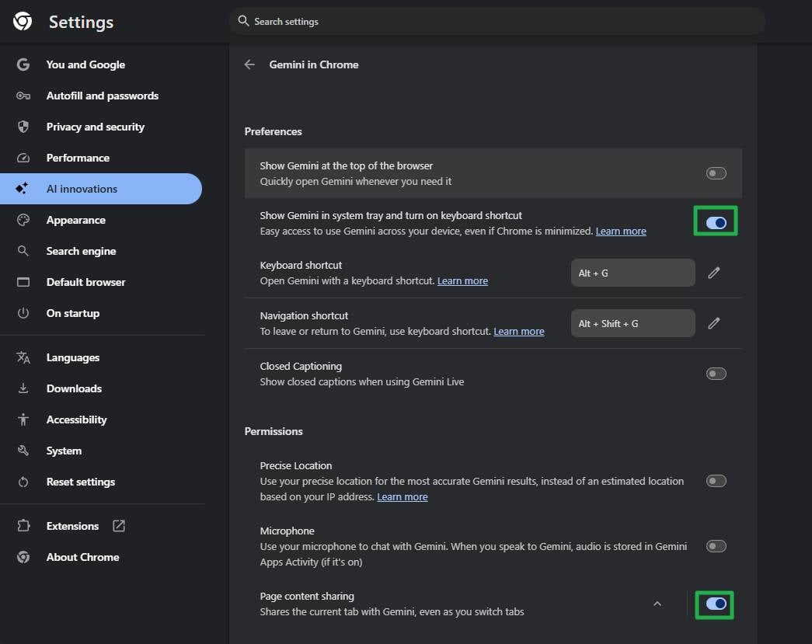Edit the Navigation shortcut with pencil icon
This screenshot has width=812, height=644.
(x=714, y=323)
